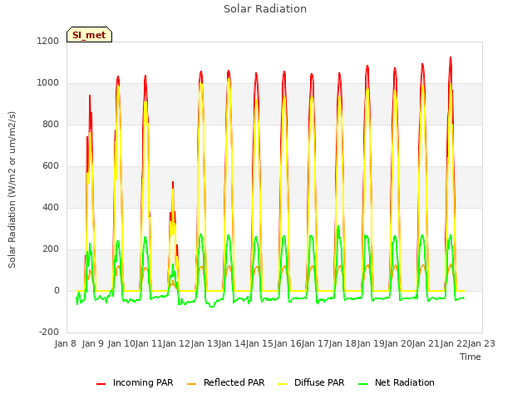The width and height of the screenshot is (532, 399).
Task: Click the 200 y-axis tick label
Action: tap(51, 249)
